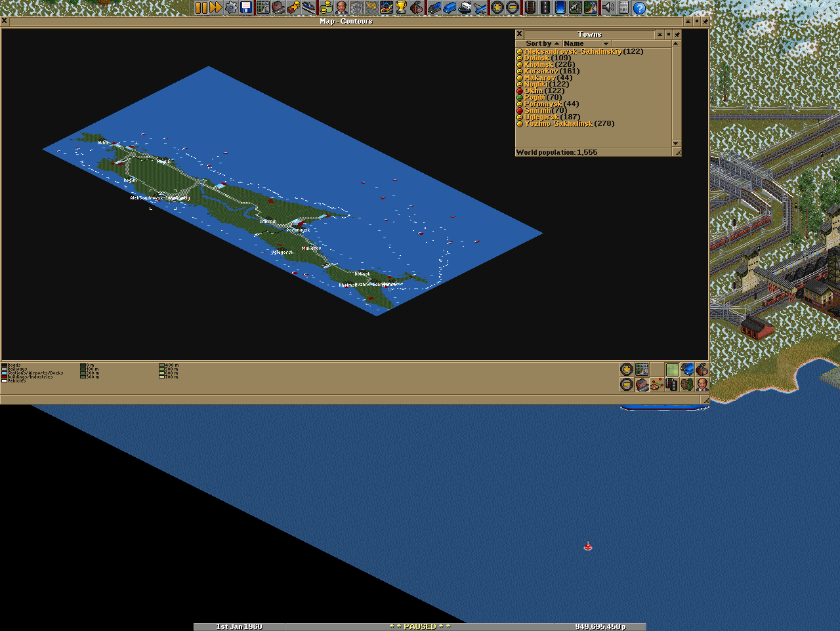Viewport: 840px width, 631px height.
Task: Open the waterways construction icon
Action: (560, 8)
